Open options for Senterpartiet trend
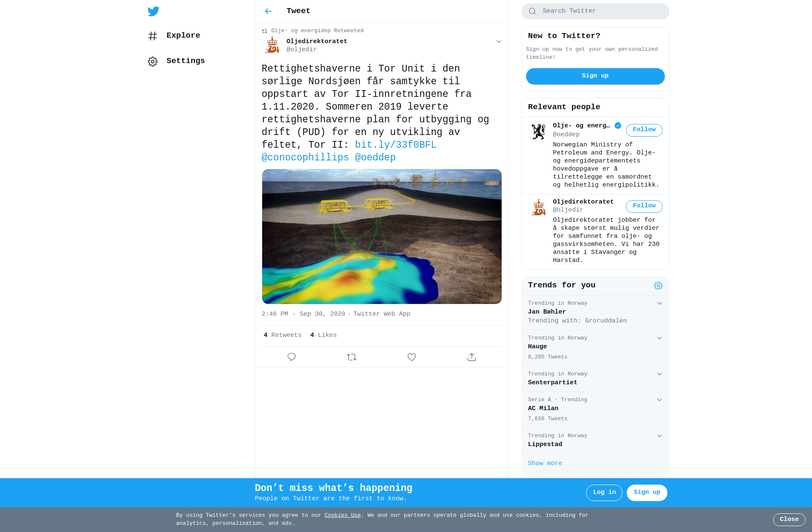 659,374
